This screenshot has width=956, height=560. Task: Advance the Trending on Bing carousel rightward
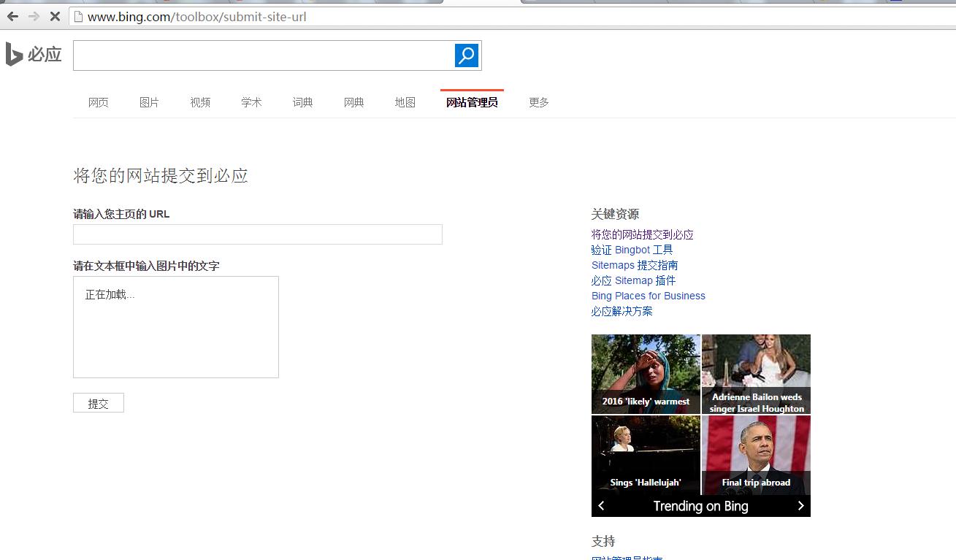coord(800,505)
